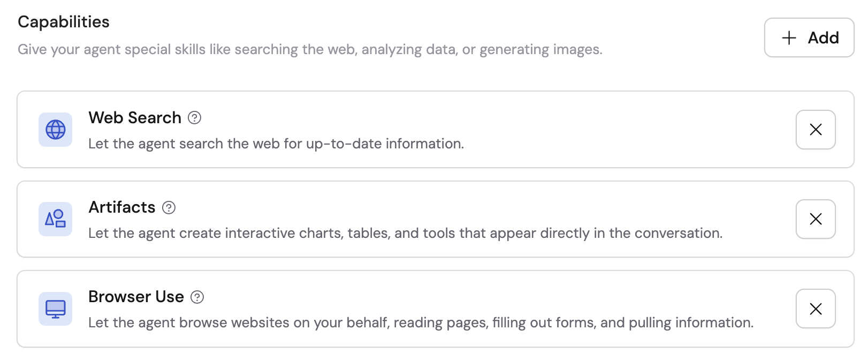
Task: Click the Browser Use title text
Action: pyautogui.click(x=136, y=297)
